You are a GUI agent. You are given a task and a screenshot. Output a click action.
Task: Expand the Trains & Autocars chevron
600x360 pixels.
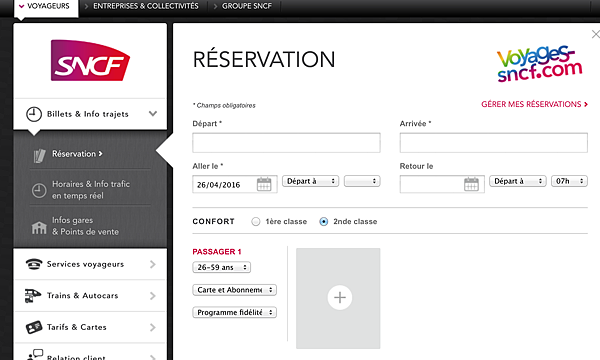point(153,296)
